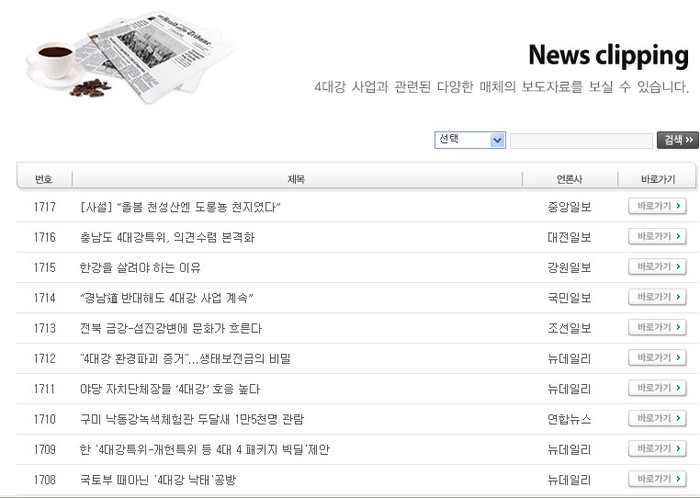Screen dimensions: 700x498
Task: Open article '한강을 살려야 하는 이유'
Action: tap(140, 268)
